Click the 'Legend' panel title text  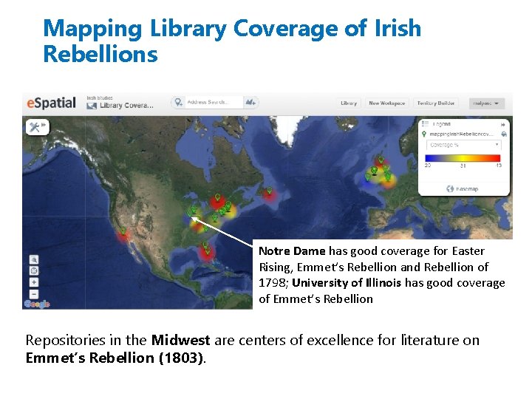442,124
